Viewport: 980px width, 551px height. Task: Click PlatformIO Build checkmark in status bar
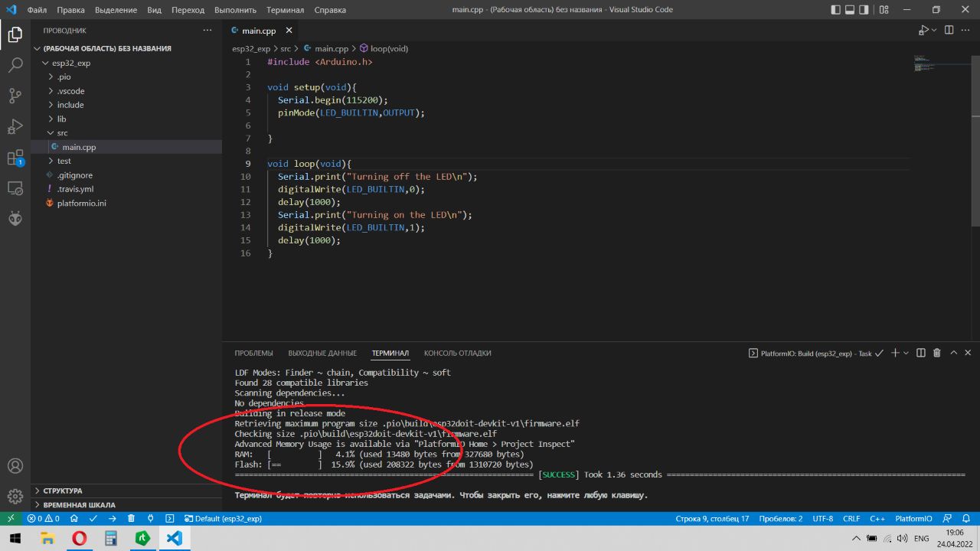coord(93,518)
